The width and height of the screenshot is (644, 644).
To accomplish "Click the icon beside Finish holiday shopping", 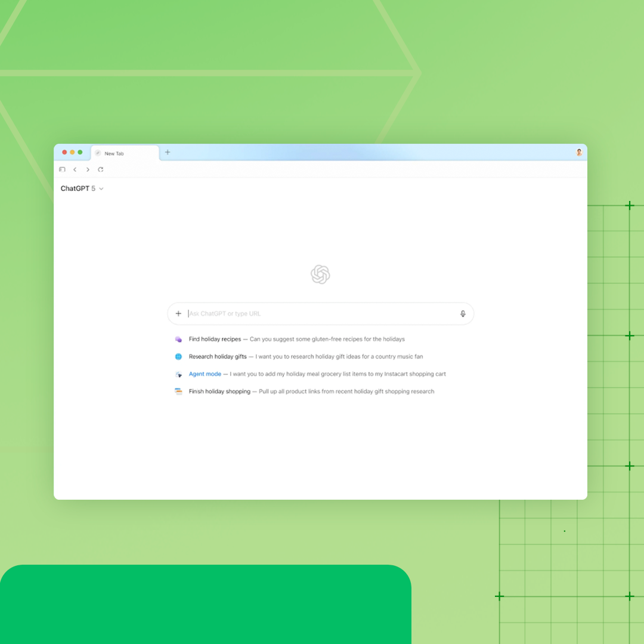I will click(179, 391).
